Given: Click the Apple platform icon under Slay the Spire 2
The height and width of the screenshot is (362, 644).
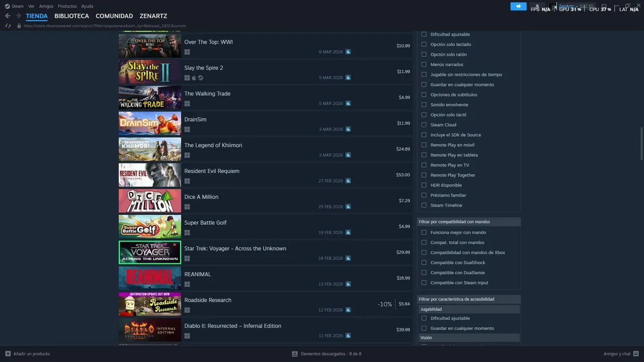Looking at the screenshot, I should click(194, 77).
